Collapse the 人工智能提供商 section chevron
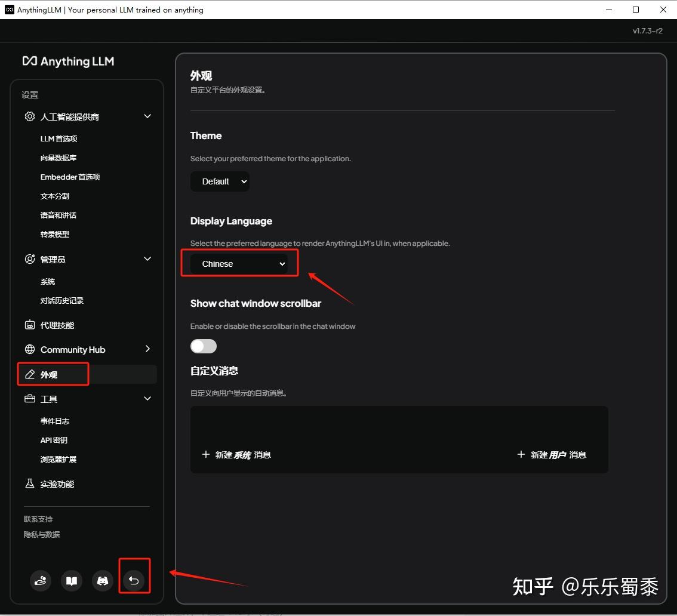The width and height of the screenshot is (677, 616). [147, 116]
